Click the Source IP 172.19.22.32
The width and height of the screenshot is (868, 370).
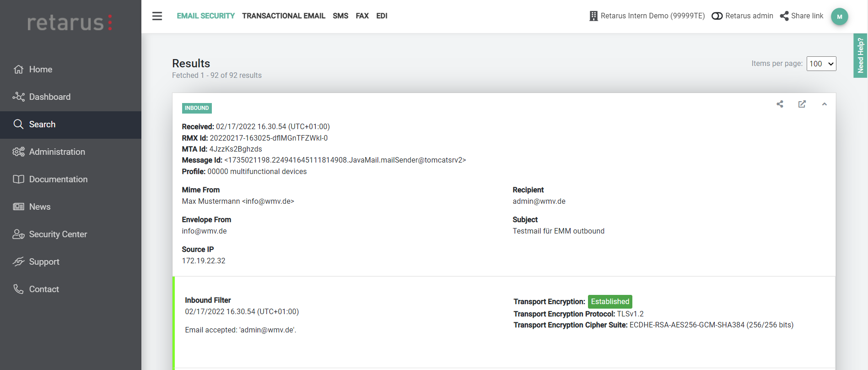204,261
